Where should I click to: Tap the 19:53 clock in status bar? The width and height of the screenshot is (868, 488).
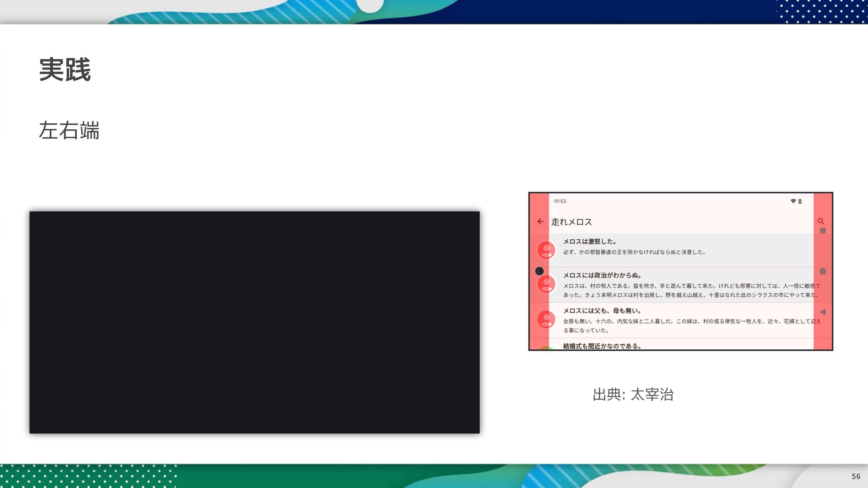pos(560,201)
